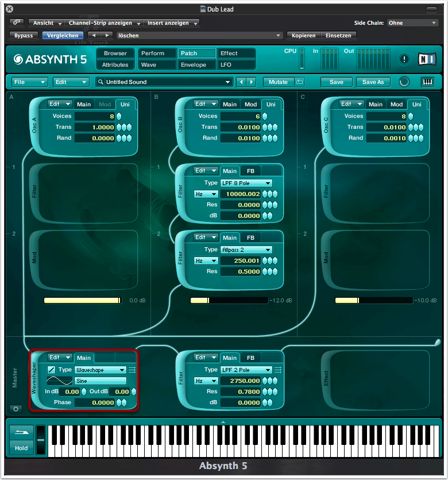Open the Allpass 2 type dropdown
This screenshot has height=480, width=448.
tap(246, 250)
